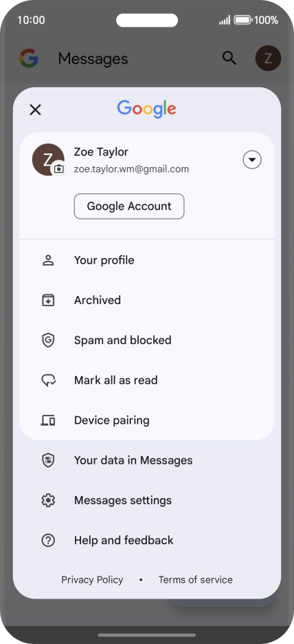The image size is (294, 644).
Task: Open the Google Account button
Action: click(x=129, y=206)
